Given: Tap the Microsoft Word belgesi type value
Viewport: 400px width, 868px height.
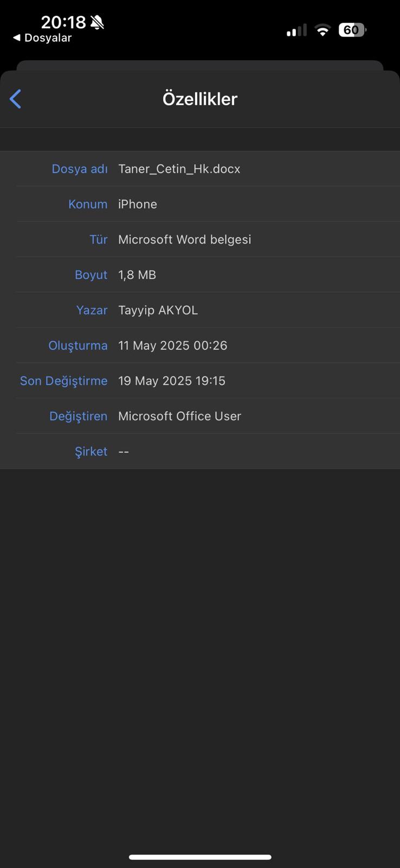Looking at the screenshot, I should tap(184, 239).
